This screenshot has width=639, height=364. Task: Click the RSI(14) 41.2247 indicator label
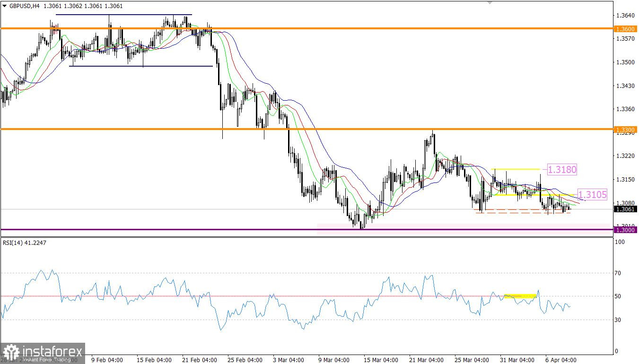(24, 243)
